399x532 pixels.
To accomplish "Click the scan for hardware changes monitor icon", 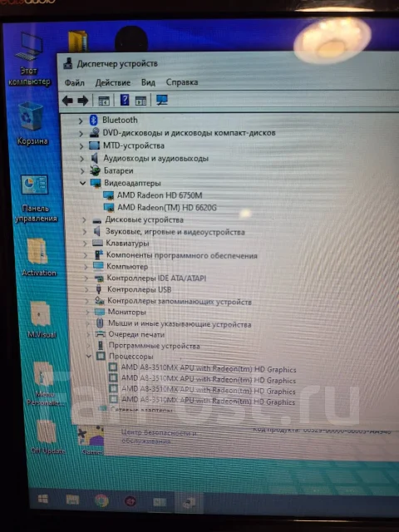I will click(x=162, y=100).
